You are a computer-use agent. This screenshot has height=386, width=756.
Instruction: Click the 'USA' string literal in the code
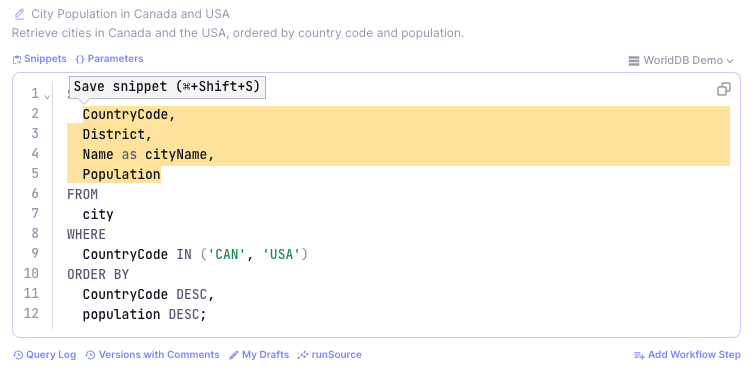tap(282, 254)
